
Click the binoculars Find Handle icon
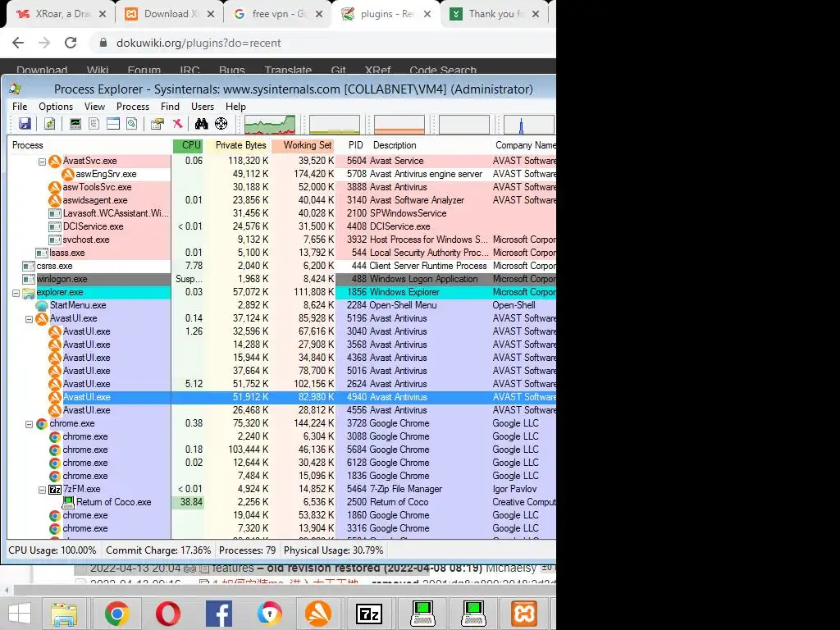(202, 124)
